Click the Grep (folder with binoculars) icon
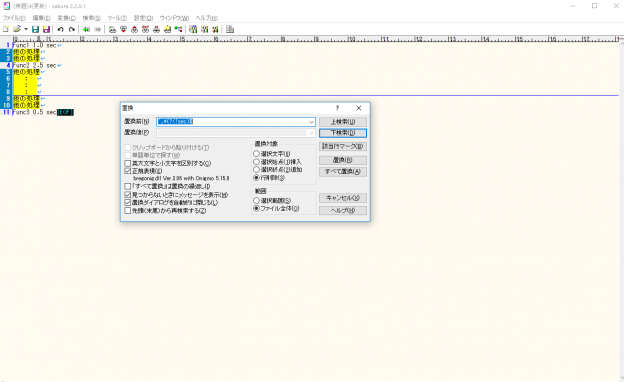This screenshot has width=624, height=382. [x=168, y=29]
